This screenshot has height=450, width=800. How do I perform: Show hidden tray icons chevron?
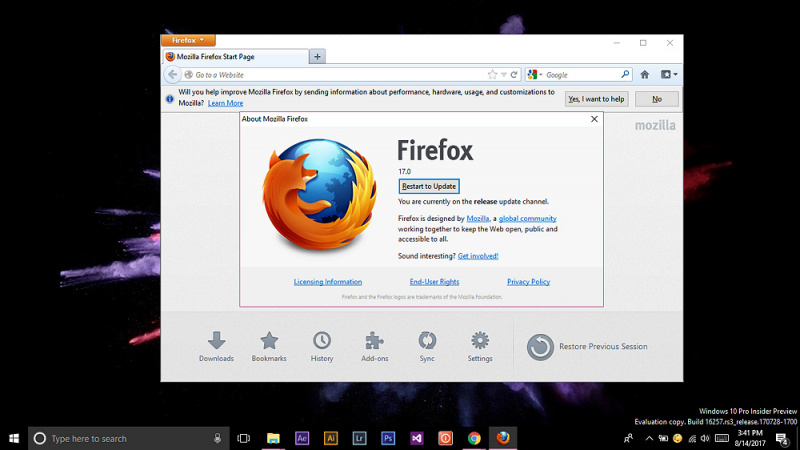649,438
